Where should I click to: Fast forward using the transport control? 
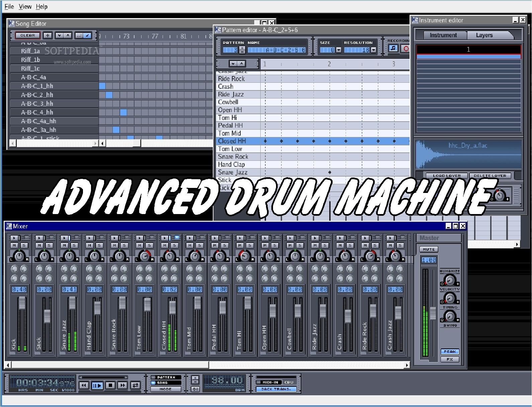point(123,385)
